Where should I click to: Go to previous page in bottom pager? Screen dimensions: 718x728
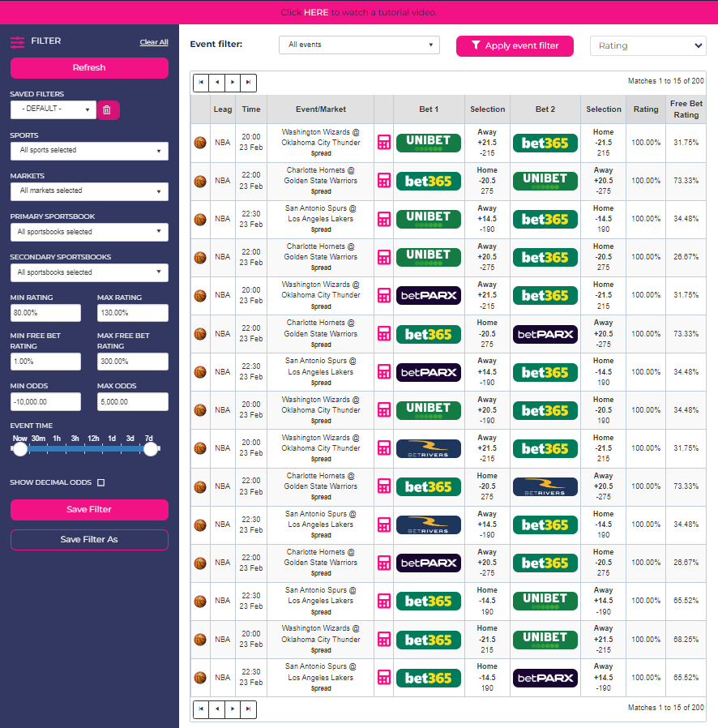tap(216, 709)
